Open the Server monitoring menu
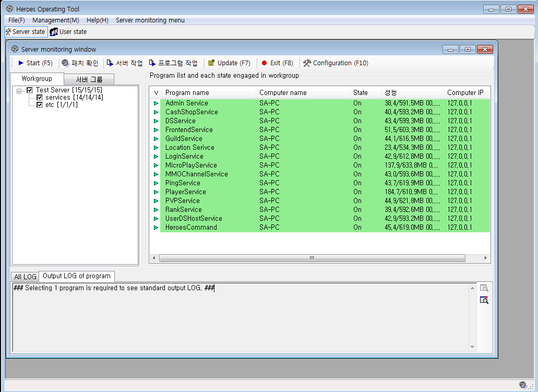This screenshot has height=392, width=538. 150,20
